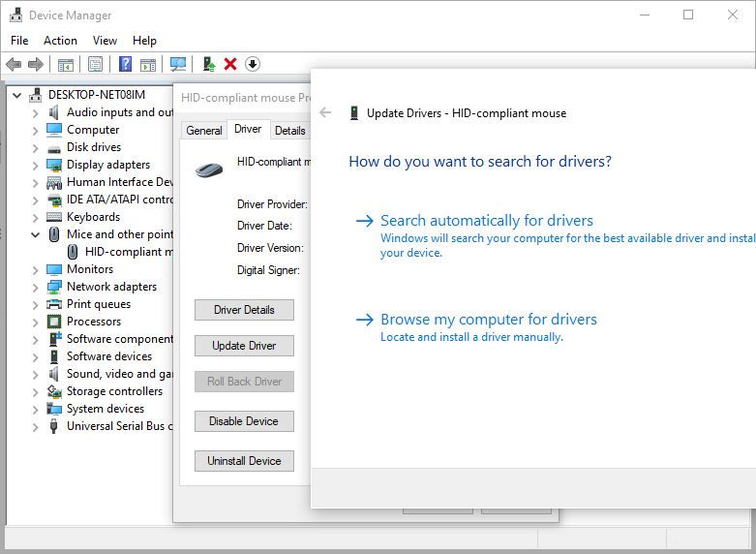Click the Forward arrow toolbar icon

coord(36,64)
